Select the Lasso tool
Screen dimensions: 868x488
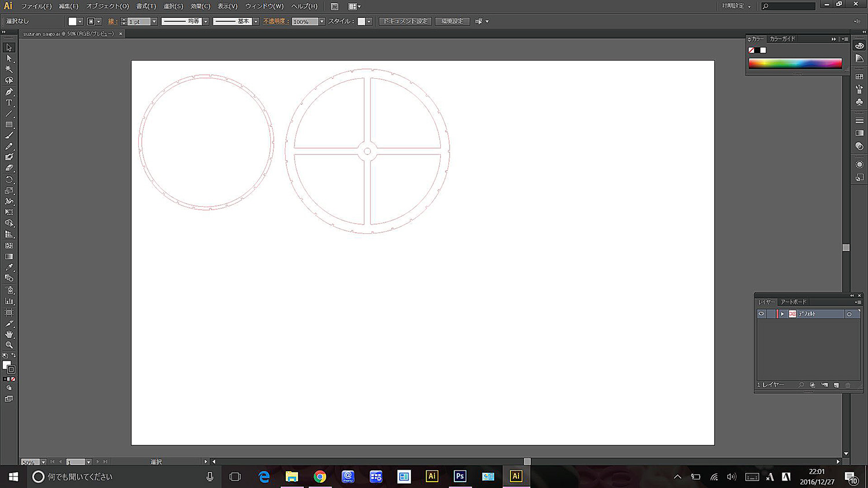[9, 80]
